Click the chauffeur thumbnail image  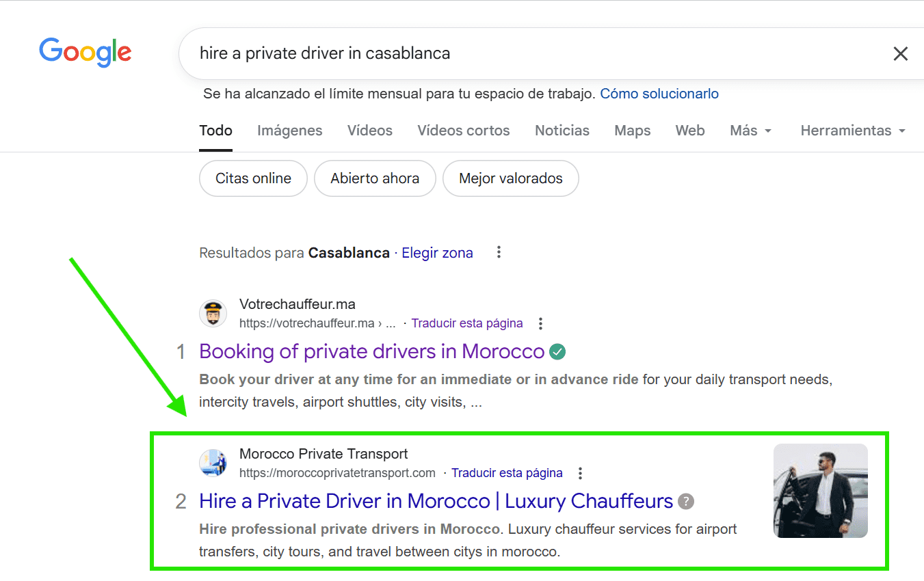pos(820,491)
